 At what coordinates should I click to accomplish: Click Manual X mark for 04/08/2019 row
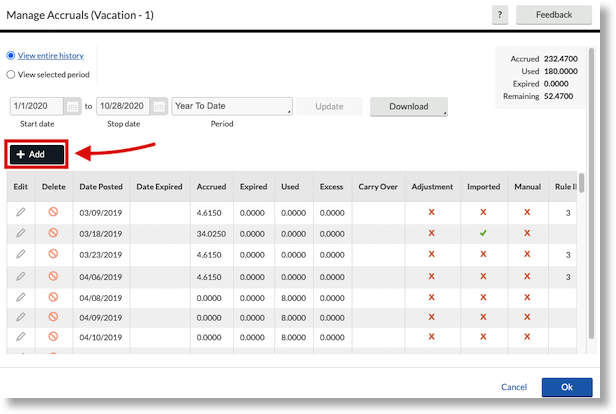click(527, 297)
